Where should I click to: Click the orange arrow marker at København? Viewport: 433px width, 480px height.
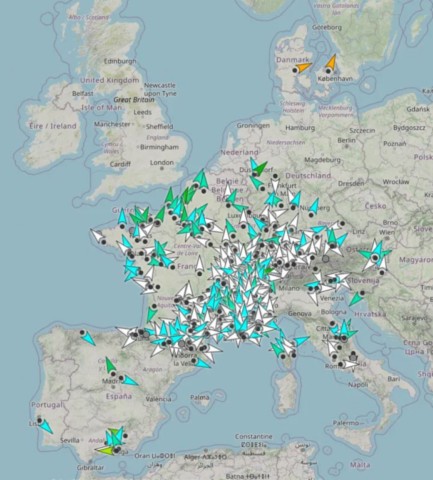pos(331,62)
